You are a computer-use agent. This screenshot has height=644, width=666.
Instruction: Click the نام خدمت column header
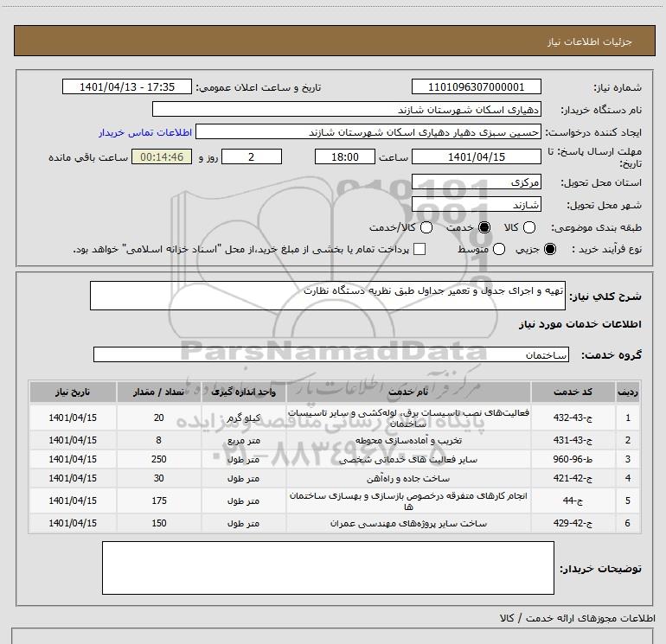(408, 392)
